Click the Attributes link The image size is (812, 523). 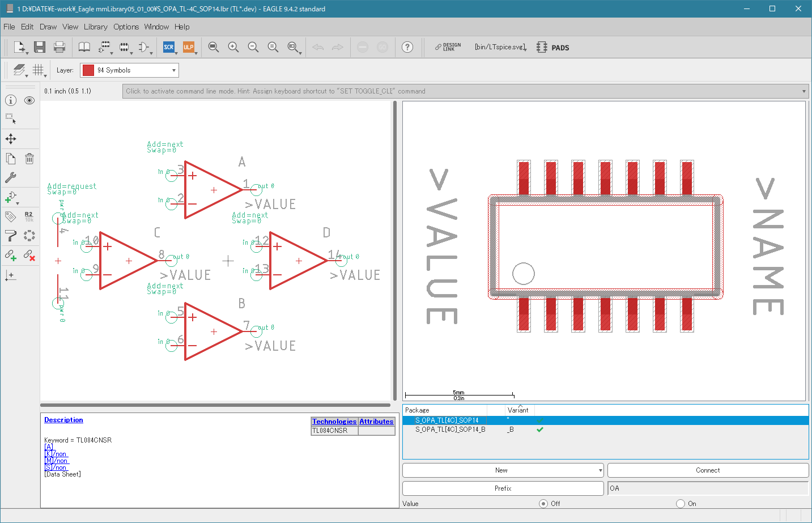point(376,422)
